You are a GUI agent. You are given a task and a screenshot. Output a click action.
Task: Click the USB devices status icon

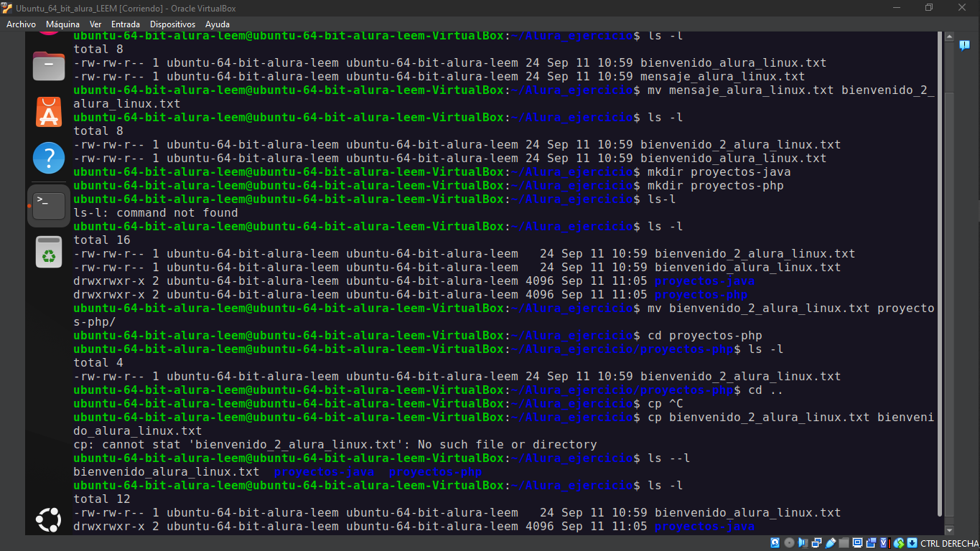[831, 543]
